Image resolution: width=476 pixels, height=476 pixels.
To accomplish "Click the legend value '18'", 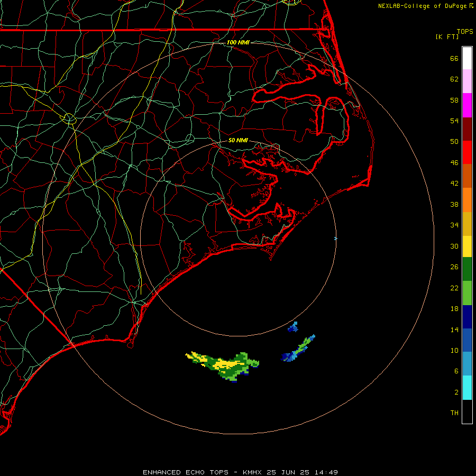I will tap(454, 309).
